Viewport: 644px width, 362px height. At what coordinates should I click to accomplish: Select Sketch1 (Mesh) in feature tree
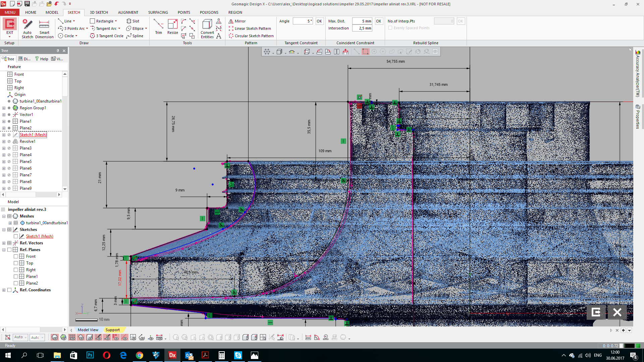coord(33,135)
